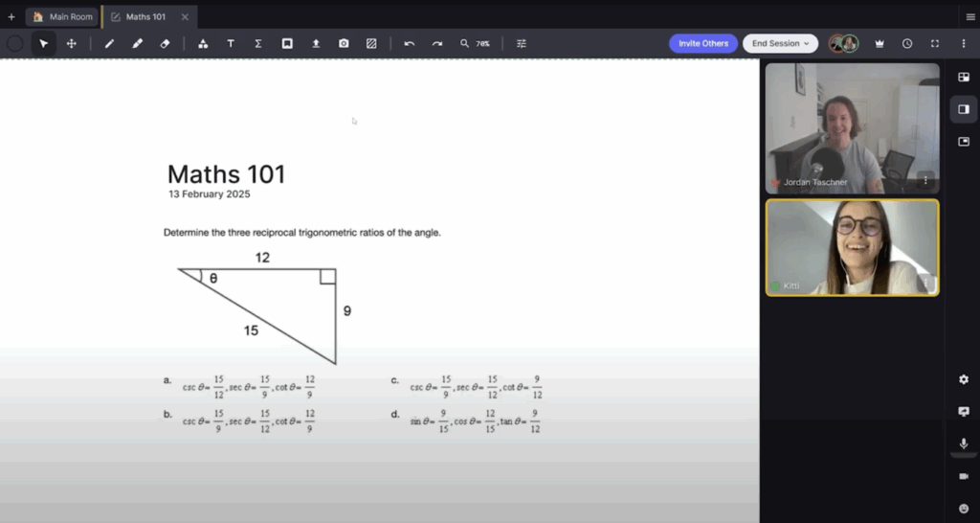Screen dimensions: 980x523
Task: Select the Eraser tool
Action: pos(165,44)
